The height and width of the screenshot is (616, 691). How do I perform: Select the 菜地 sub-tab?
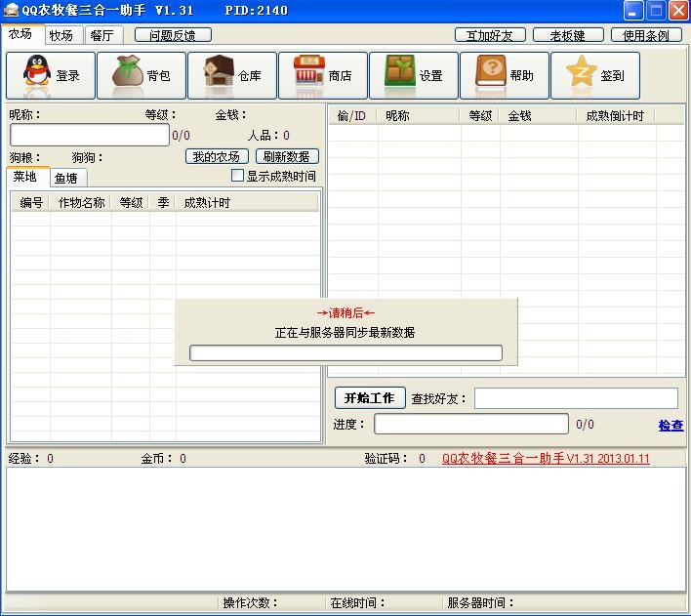(25, 177)
